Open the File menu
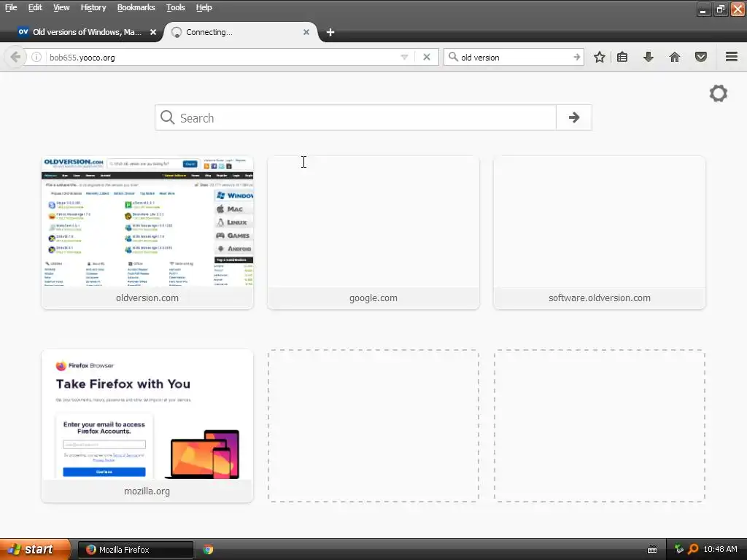Image resolution: width=747 pixels, height=560 pixels. point(11,7)
